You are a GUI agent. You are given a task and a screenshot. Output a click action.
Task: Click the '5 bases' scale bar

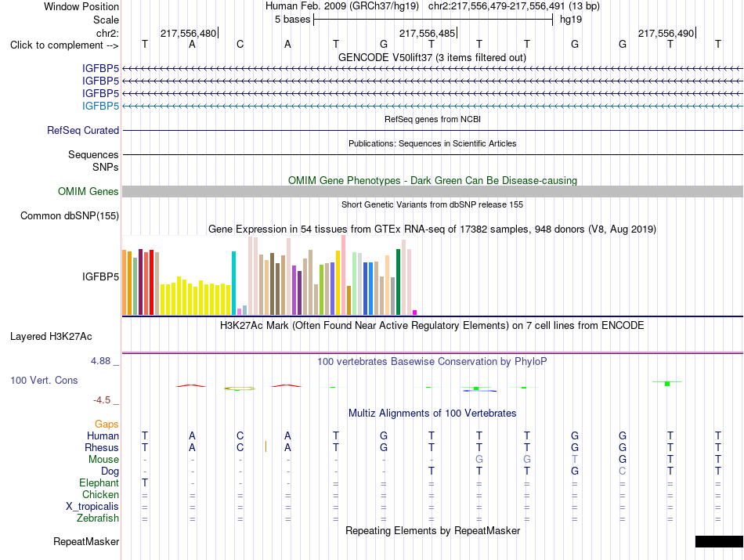click(433, 20)
